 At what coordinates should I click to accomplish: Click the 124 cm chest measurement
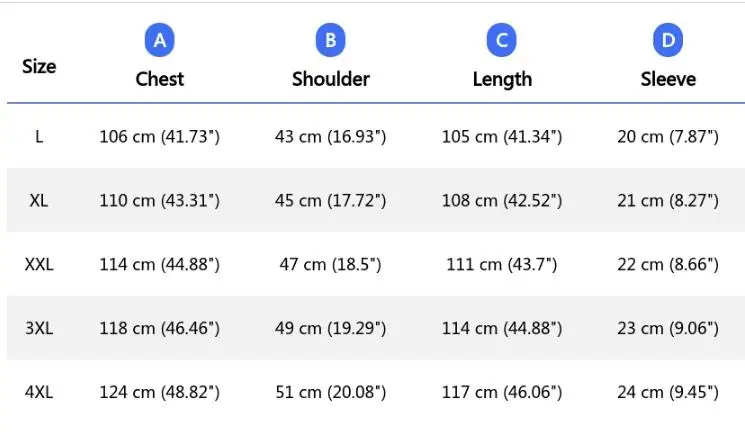[x=160, y=393]
